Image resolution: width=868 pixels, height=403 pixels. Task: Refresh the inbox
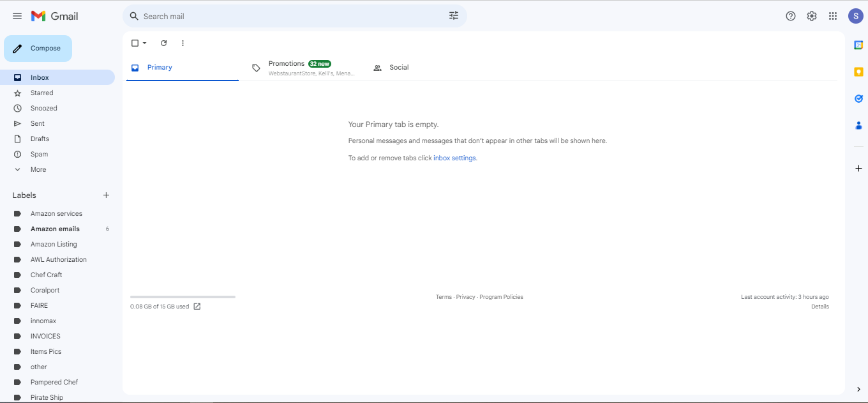click(x=163, y=43)
